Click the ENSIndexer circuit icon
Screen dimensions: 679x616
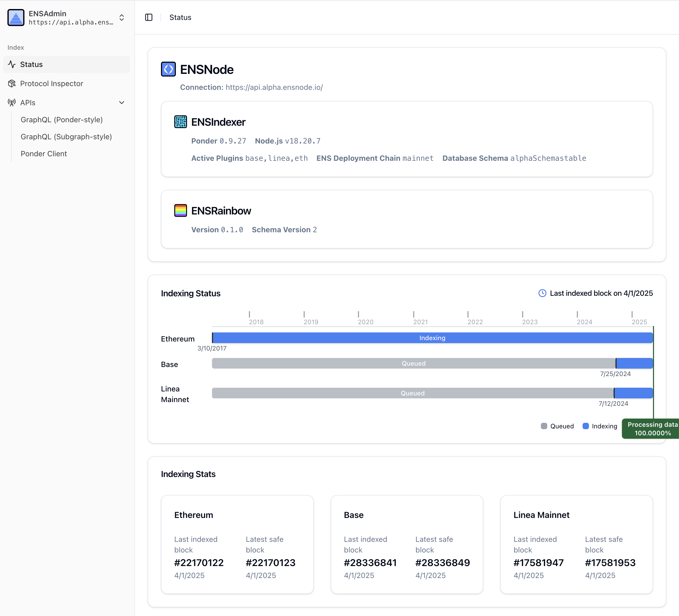[x=181, y=122]
